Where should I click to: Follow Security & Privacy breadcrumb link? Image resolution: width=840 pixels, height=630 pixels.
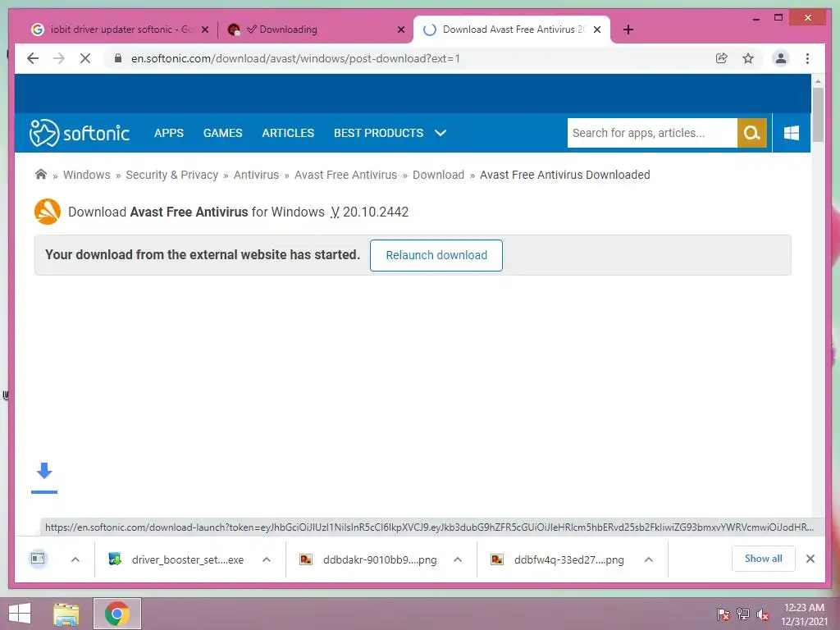tap(172, 175)
